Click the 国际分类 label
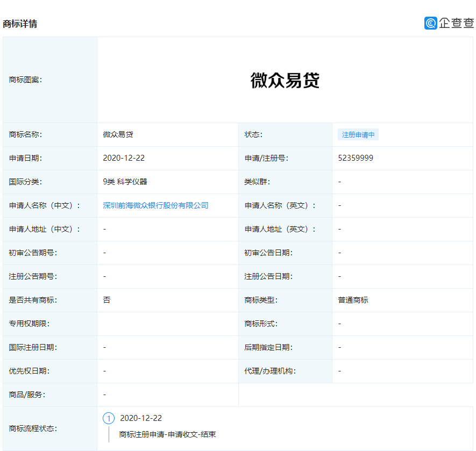The width and height of the screenshot is (476, 451). [x=25, y=182]
